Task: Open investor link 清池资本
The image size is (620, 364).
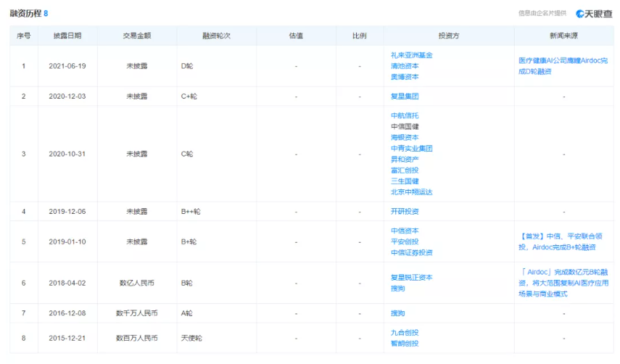Action: pyautogui.click(x=405, y=66)
